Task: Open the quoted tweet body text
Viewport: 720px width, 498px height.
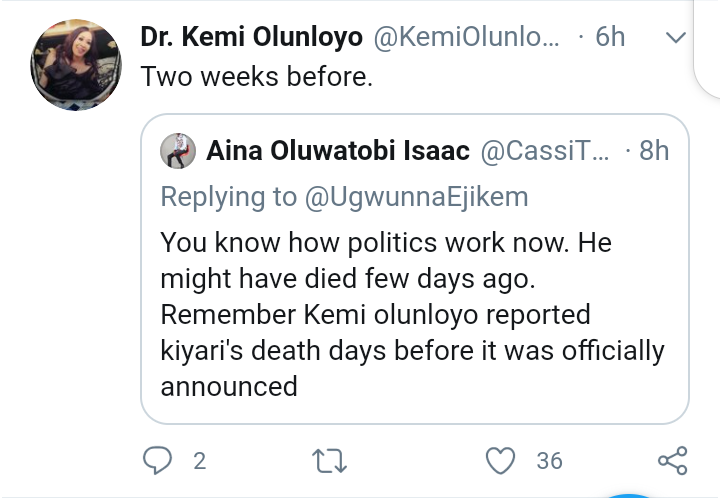Action: (410, 314)
